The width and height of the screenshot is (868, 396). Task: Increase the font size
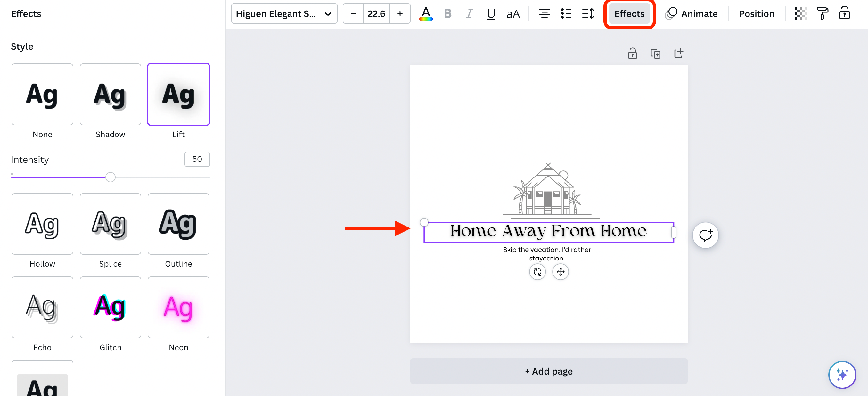400,13
